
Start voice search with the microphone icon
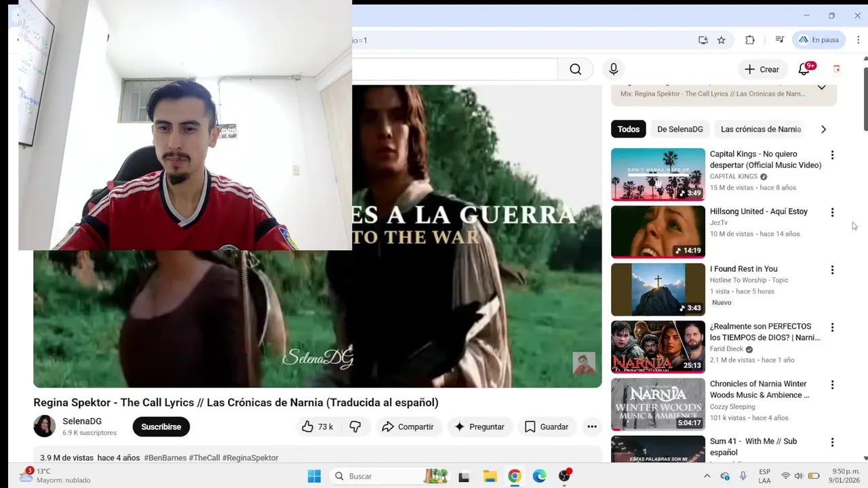[614, 69]
